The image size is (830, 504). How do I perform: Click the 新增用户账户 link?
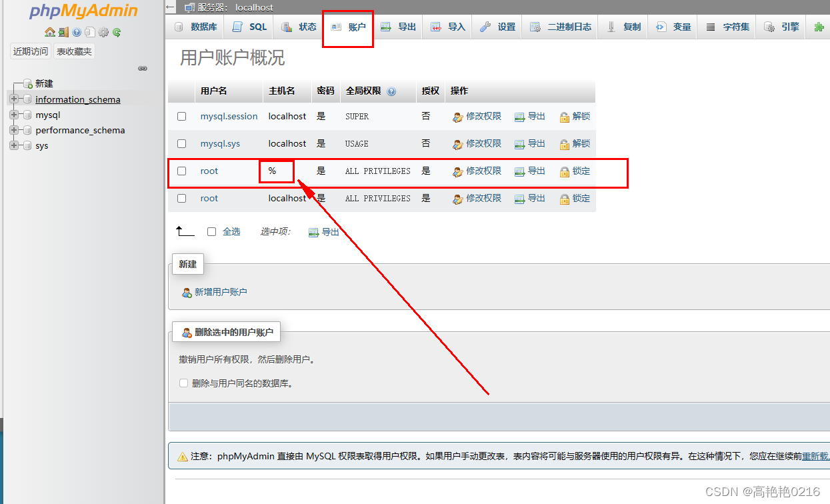(x=220, y=291)
